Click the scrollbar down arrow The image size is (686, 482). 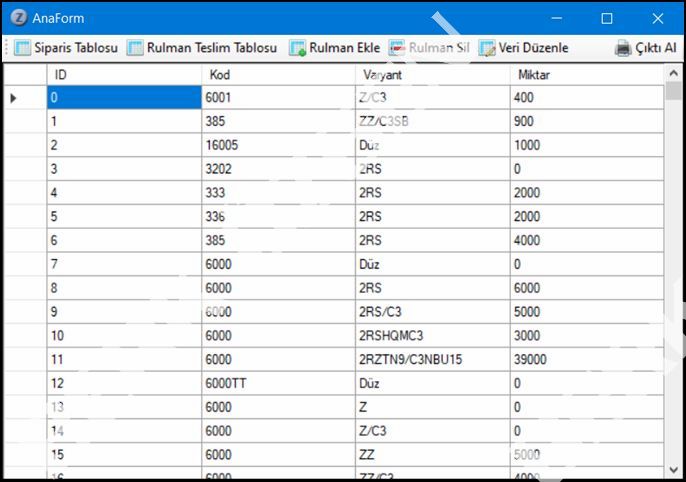(x=673, y=468)
